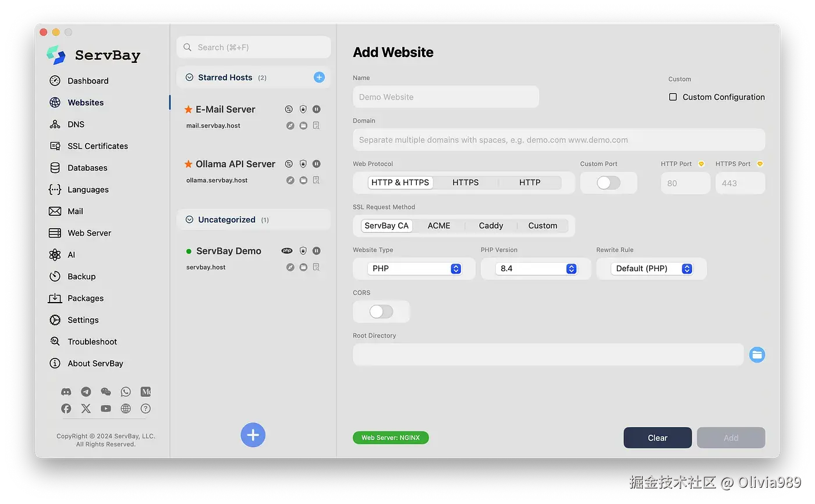This screenshot has width=815, height=504.
Task: View the log file icon for mail.servbay.host
Action: coord(317,126)
